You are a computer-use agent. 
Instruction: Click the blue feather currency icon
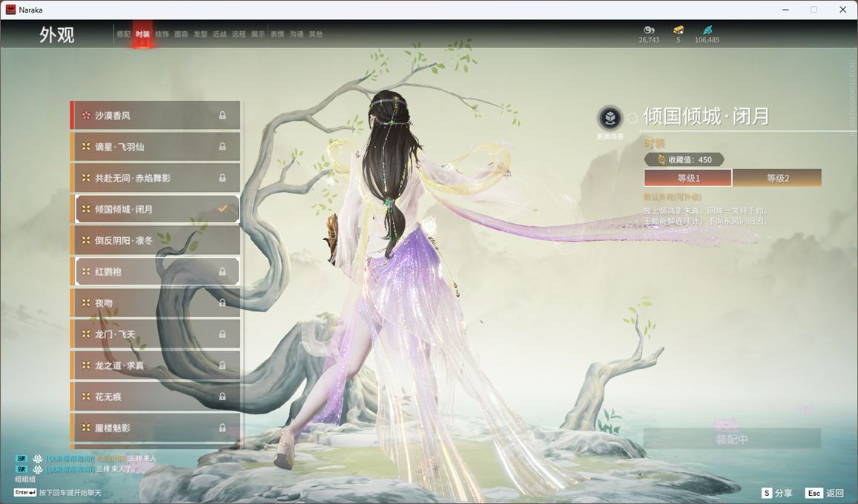coord(707,30)
